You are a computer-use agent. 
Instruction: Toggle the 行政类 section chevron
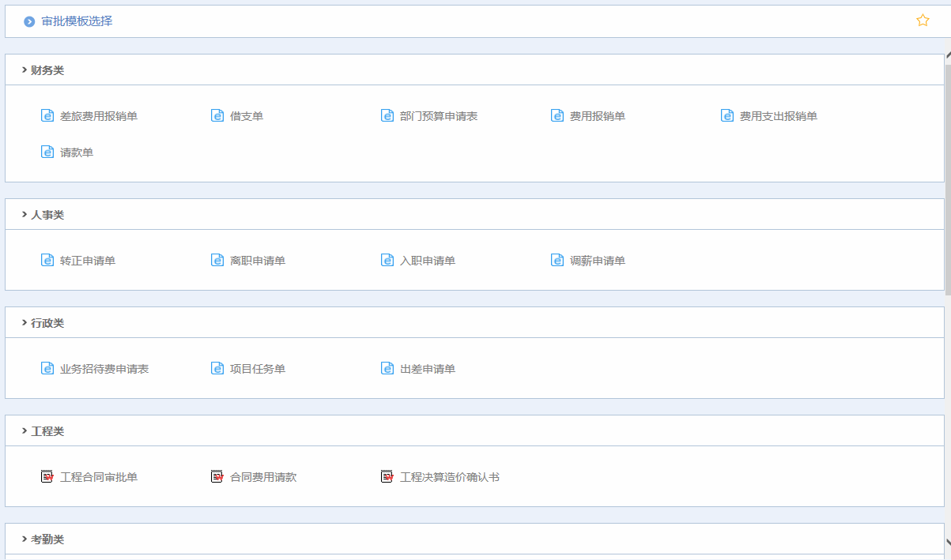point(25,323)
